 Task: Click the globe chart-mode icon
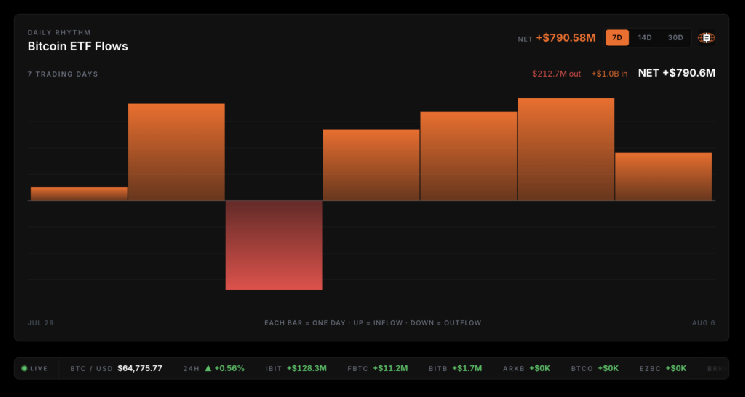[707, 38]
